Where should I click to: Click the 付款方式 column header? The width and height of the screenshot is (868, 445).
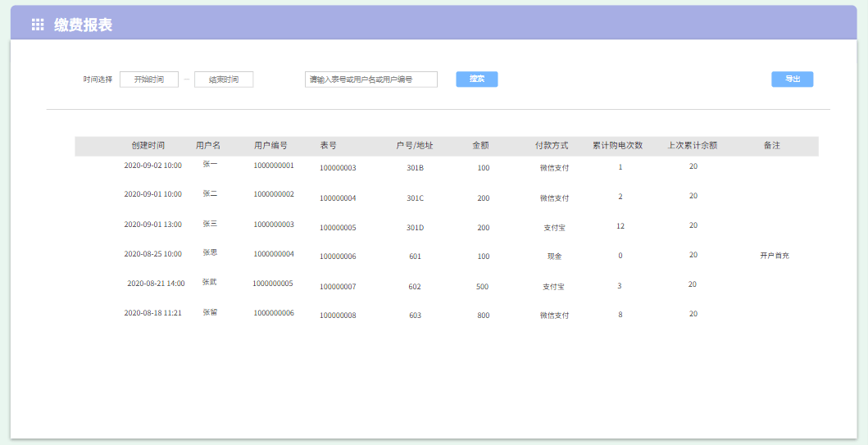(x=552, y=146)
